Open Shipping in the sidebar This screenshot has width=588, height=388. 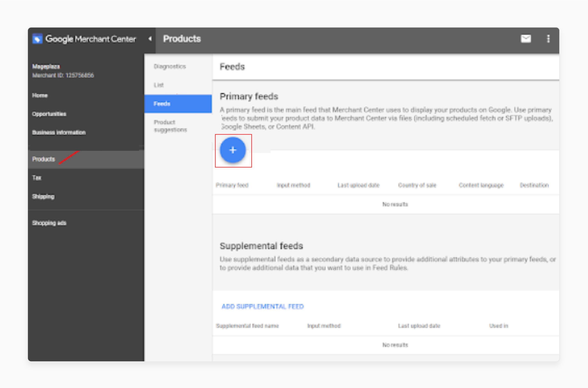pos(43,196)
